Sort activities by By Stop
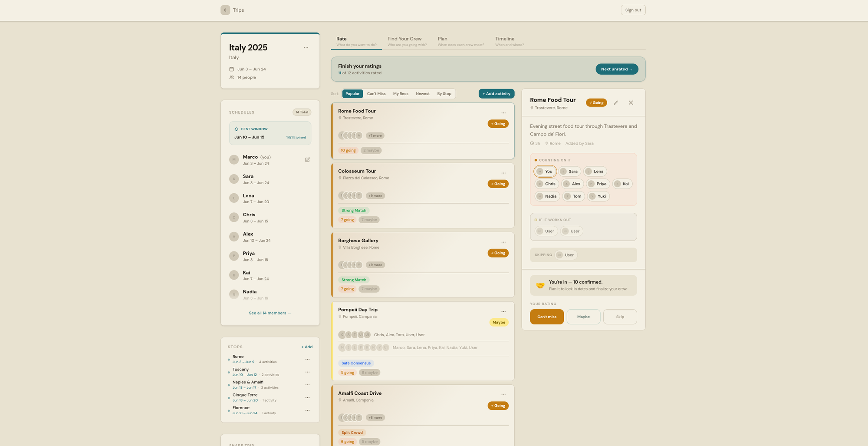 click(444, 94)
